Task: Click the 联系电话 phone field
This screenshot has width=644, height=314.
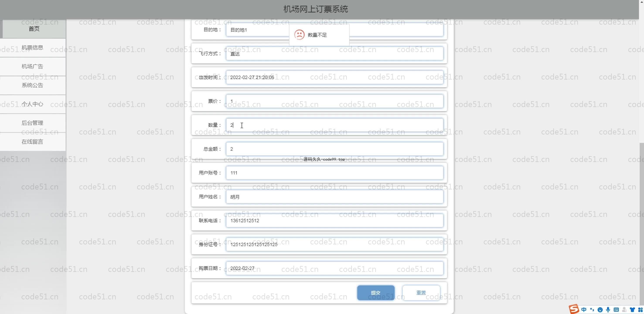Action: pyautogui.click(x=334, y=220)
